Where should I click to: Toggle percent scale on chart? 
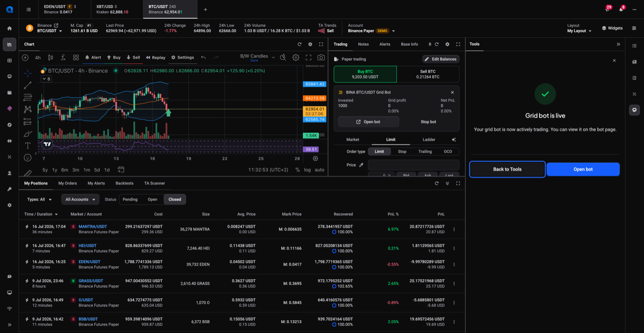(298, 170)
